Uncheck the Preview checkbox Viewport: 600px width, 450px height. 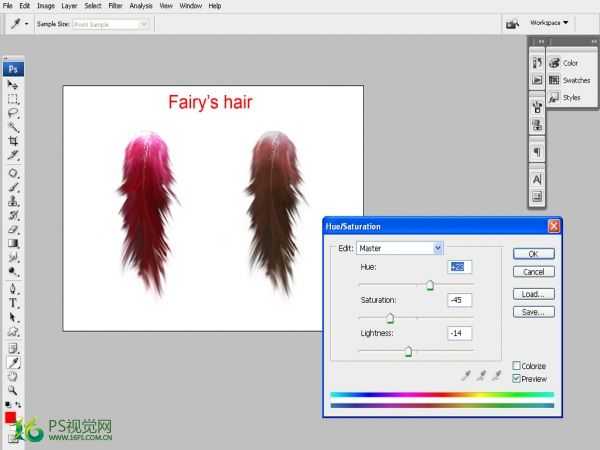(x=517, y=379)
